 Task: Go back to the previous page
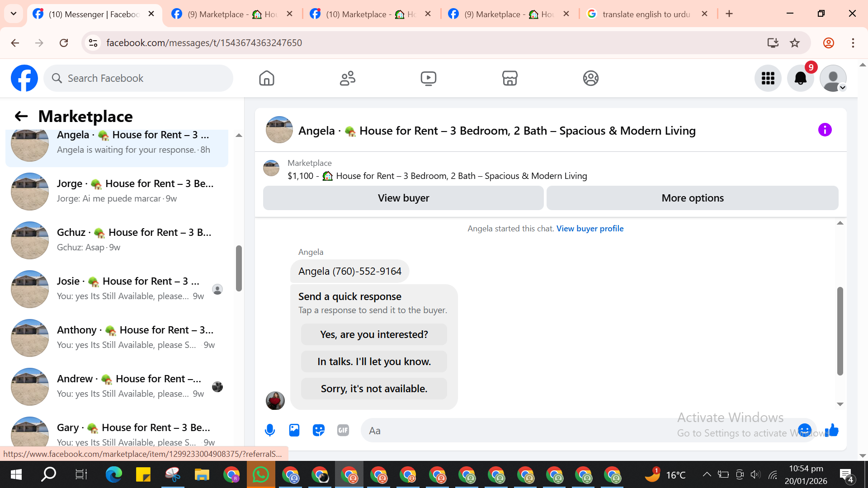pos(15,43)
